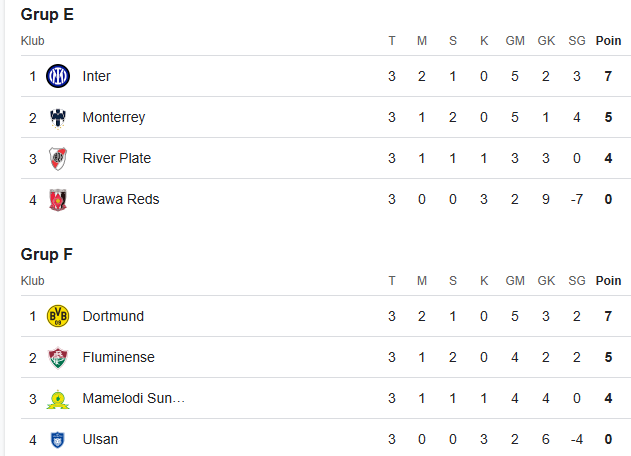Viewport: 631px width, 456px height.
Task: Click the Fluminense crest icon
Action: pyautogui.click(x=58, y=357)
